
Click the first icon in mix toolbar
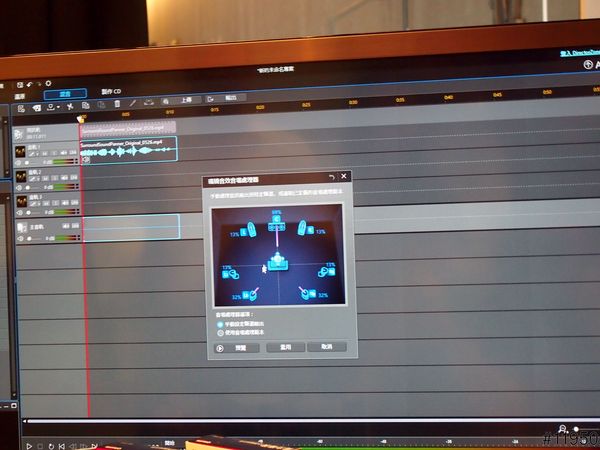point(21,109)
